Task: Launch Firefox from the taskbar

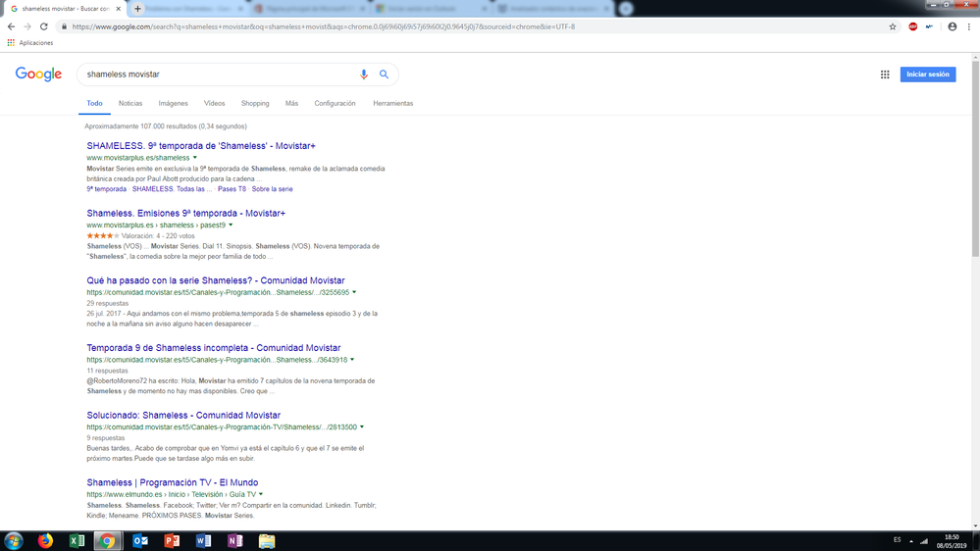Action: coord(45,540)
